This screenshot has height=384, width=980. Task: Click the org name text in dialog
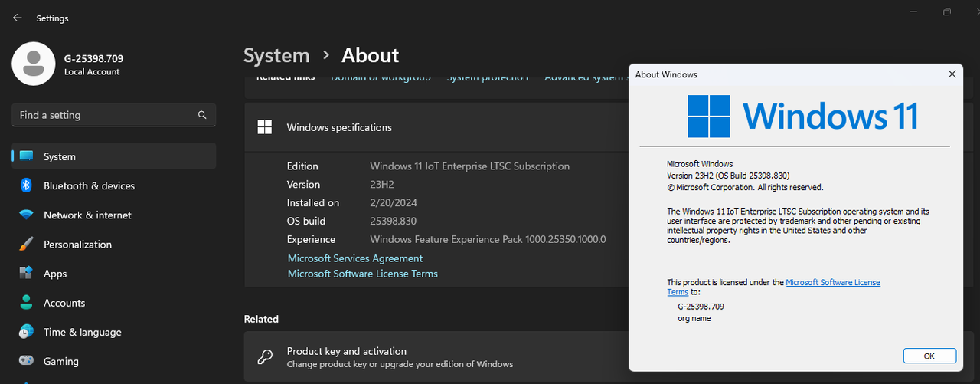click(694, 318)
